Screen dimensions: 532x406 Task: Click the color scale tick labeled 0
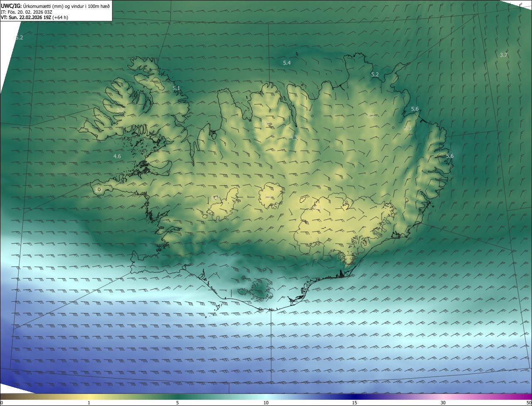2,403
